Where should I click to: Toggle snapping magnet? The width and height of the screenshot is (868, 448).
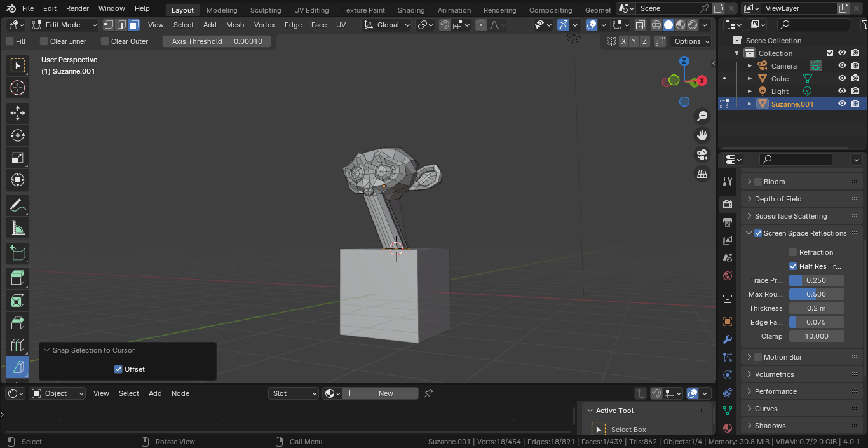[445, 25]
